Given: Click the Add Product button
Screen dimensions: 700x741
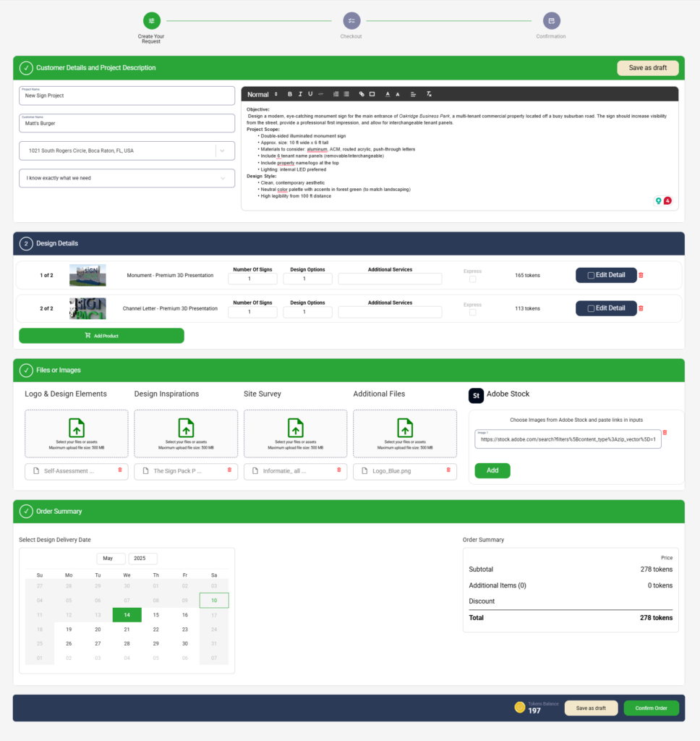Looking at the screenshot, I should pos(101,336).
